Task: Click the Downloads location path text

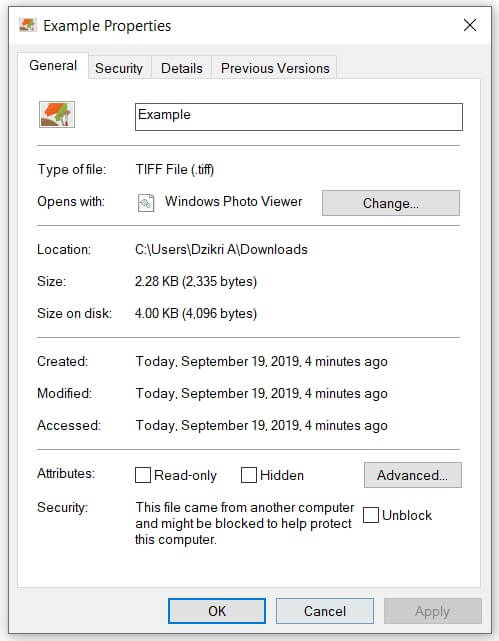Action: (x=221, y=249)
